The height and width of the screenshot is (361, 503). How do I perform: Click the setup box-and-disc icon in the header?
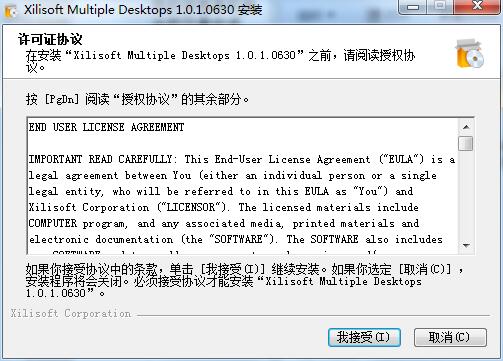[x=469, y=53]
